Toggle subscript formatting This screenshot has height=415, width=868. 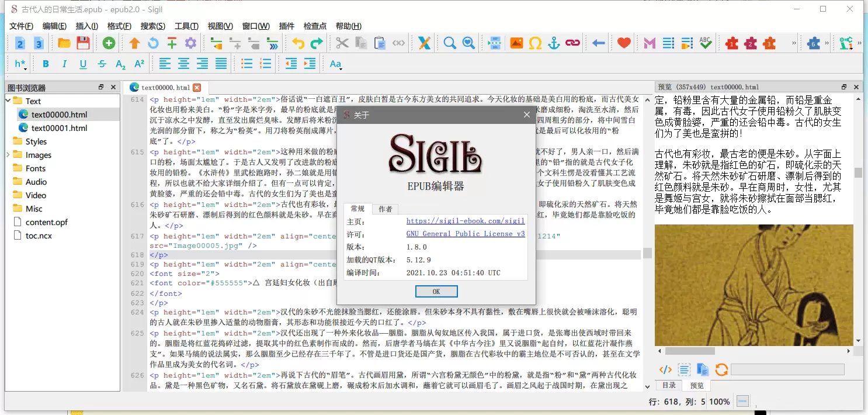pos(121,64)
